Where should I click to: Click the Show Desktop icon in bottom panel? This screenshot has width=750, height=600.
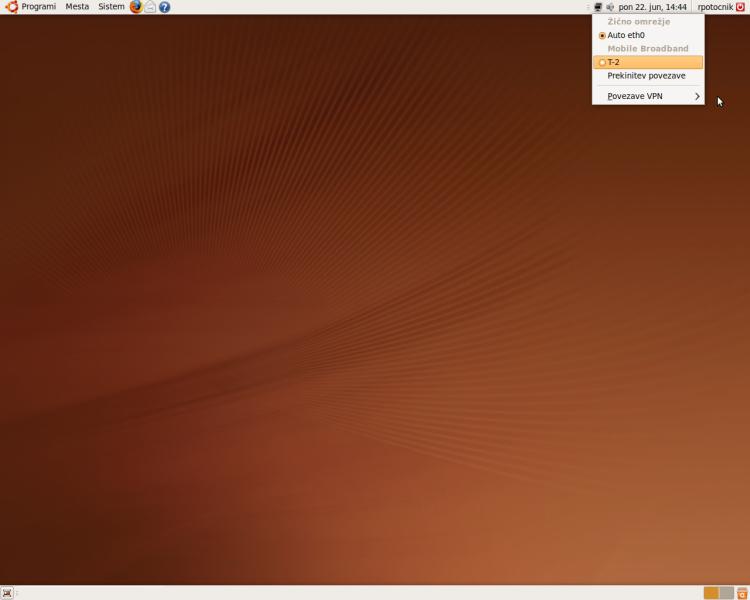click(x=7, y=593)
